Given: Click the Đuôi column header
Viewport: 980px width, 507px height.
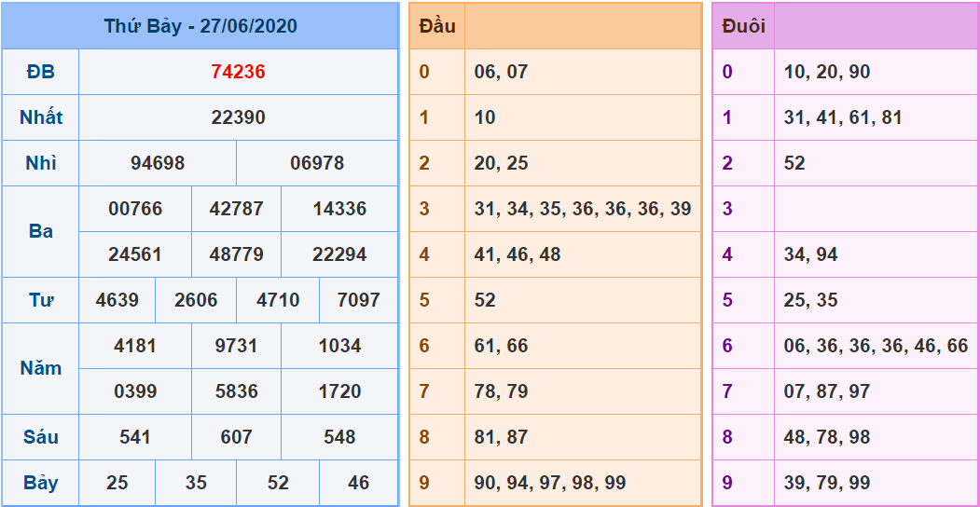Looking at the screenshot, I should pyautogui.click(x=743, y=26).
